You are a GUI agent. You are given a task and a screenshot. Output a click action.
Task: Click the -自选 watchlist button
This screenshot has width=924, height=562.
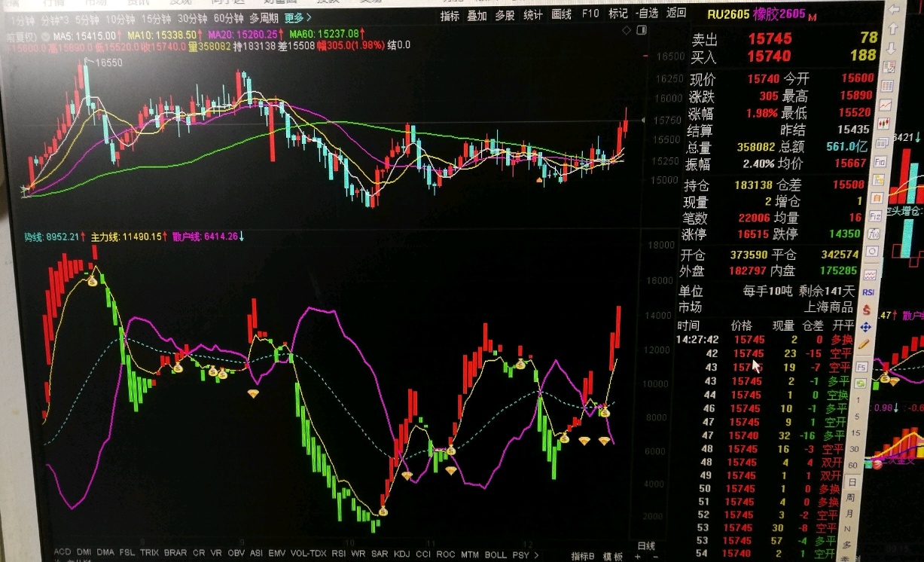(647, 14)
